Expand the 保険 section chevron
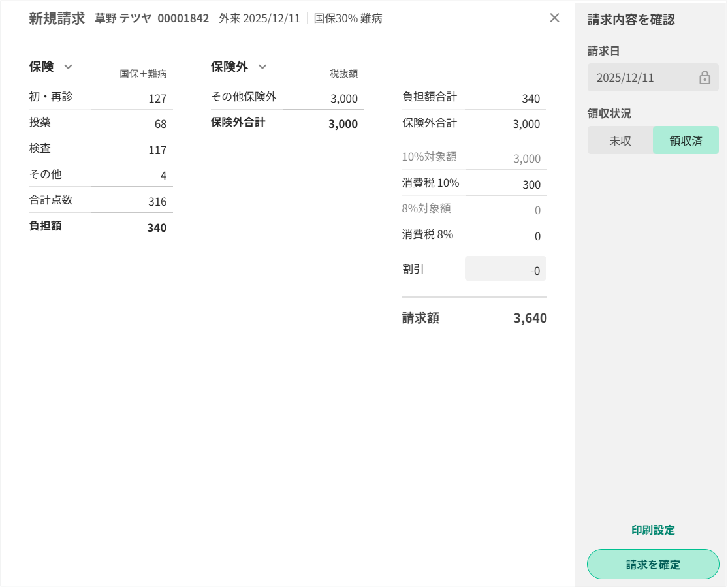 coord(69,67)
